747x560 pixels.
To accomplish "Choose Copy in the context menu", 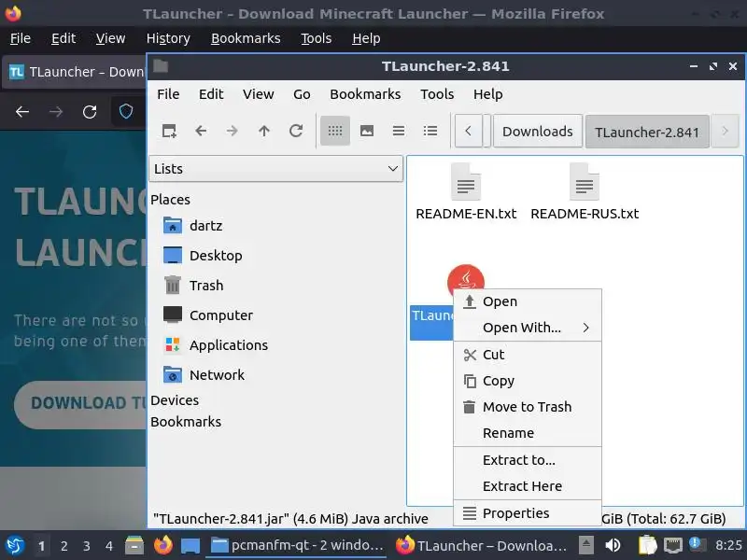I will pos(528,381).
